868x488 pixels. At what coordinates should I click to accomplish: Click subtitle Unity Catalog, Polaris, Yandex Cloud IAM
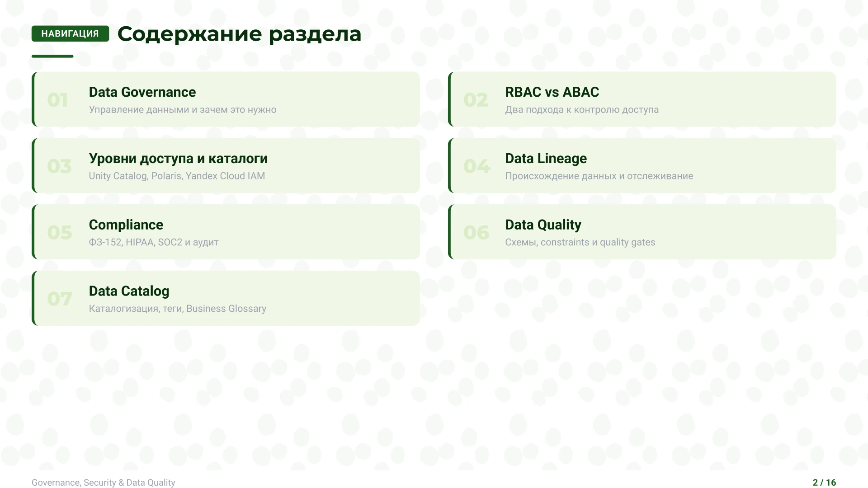177,176
